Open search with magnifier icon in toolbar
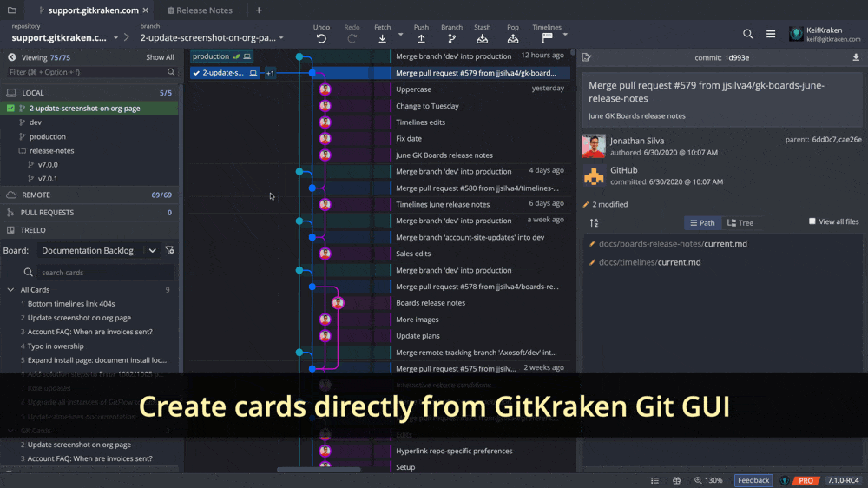 (747, 34)
